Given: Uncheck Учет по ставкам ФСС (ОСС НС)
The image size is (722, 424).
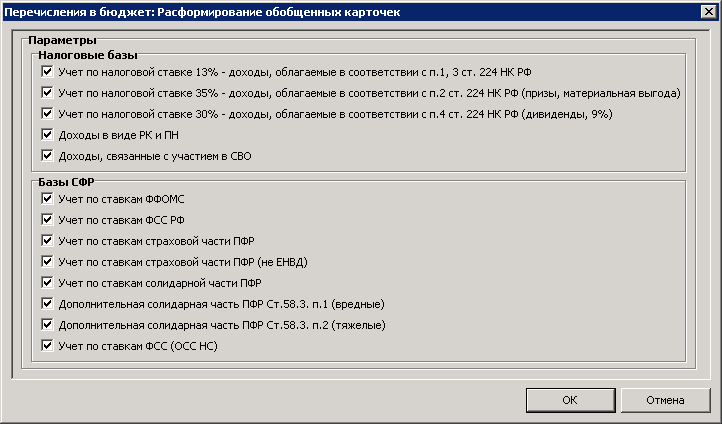Looking at the screenshot, I should 47,346.
